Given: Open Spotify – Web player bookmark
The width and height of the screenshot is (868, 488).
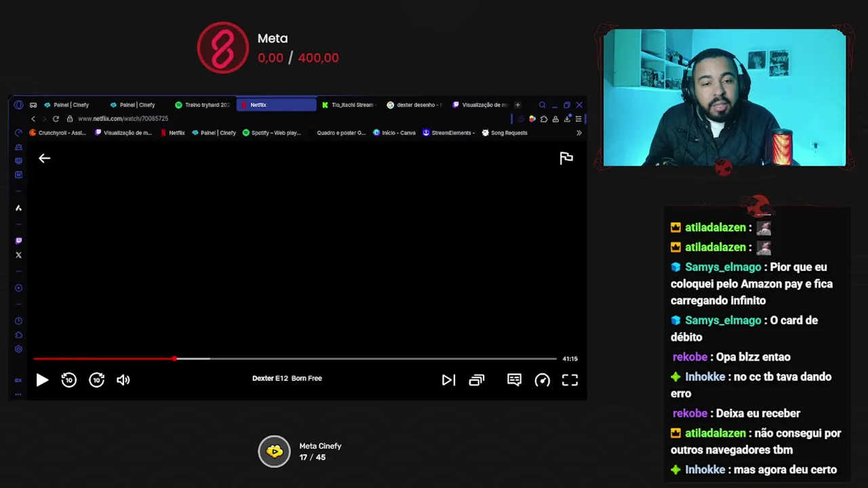Looking at the screenshot, I should pos(272,133).
